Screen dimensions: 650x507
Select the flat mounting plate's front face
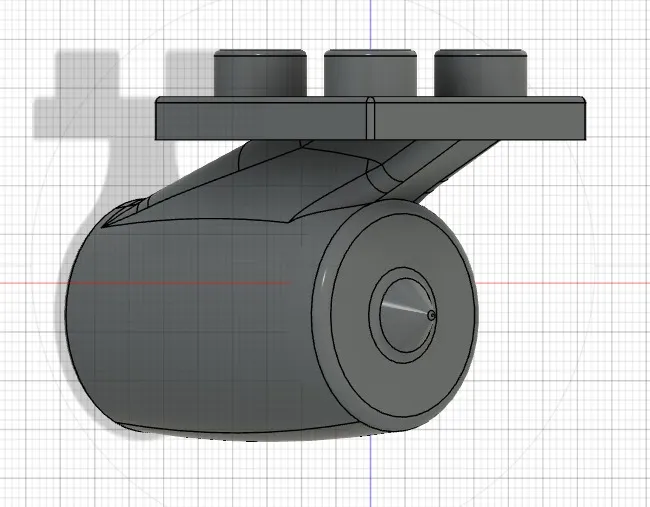(x=371, y=121)
